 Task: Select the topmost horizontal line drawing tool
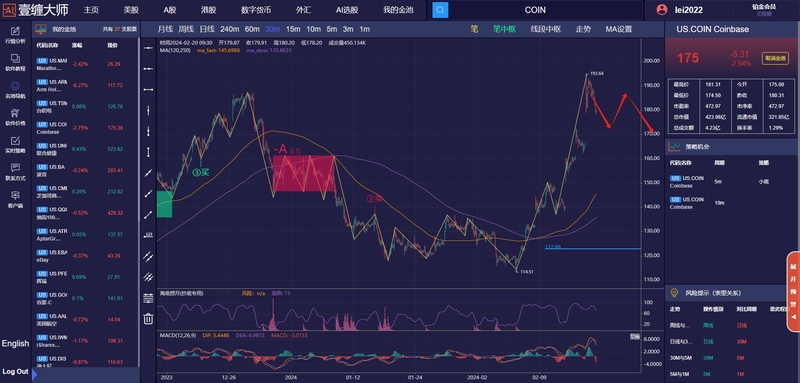pos(148,47)
